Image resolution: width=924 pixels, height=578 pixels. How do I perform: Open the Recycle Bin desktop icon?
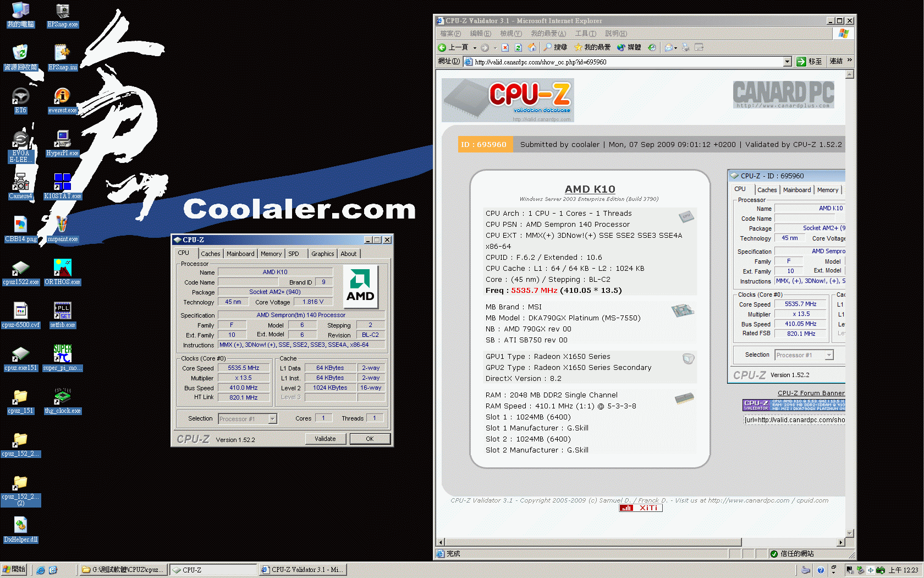[x=20, y=57]
